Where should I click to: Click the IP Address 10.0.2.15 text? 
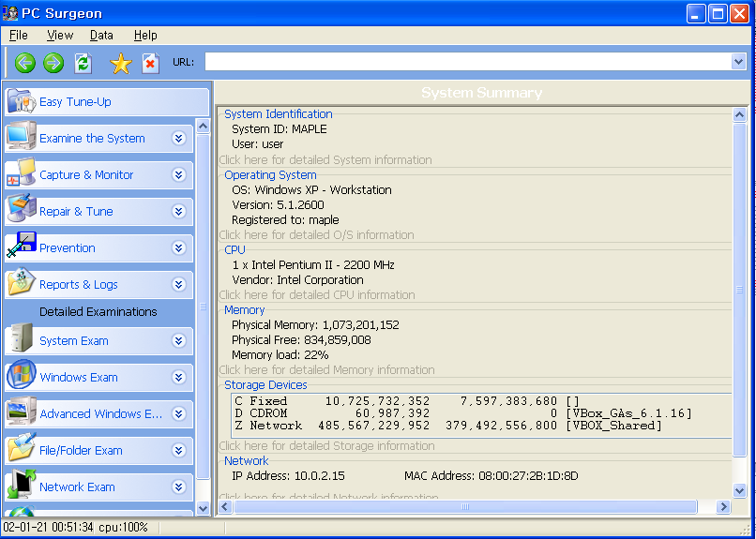[x=288, y=476]
